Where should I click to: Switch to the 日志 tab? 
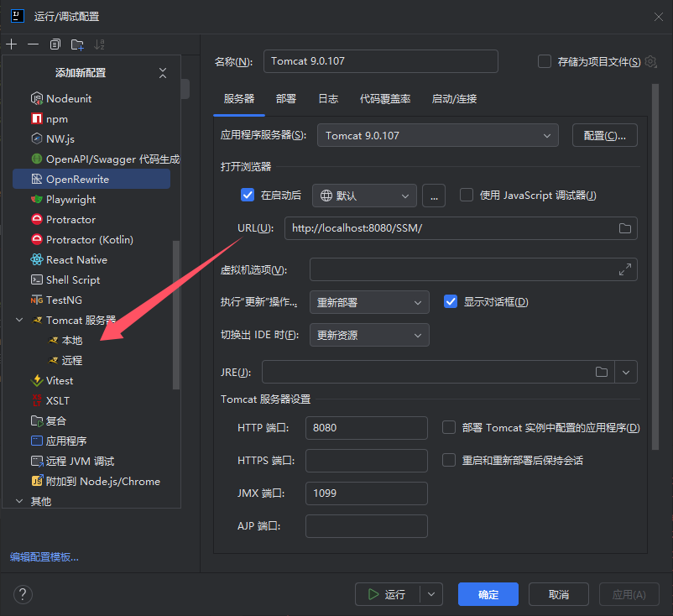328,99
